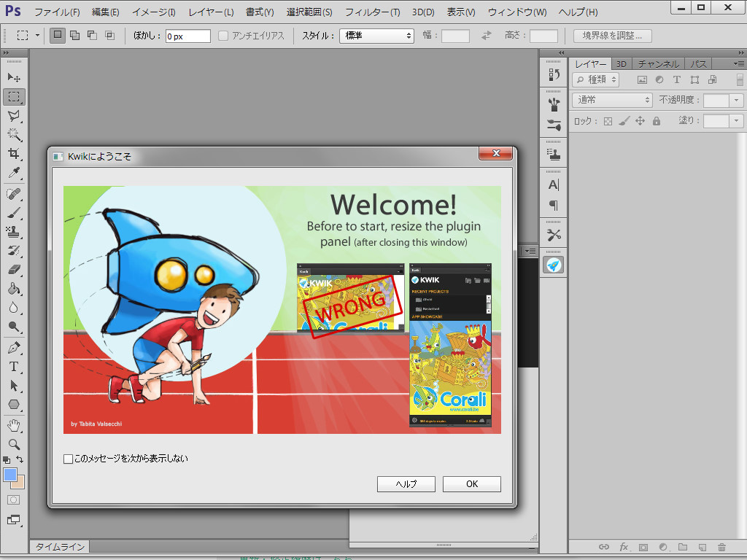
Task: Click OK in the Kwik dialog
Action: pos(472,484)
